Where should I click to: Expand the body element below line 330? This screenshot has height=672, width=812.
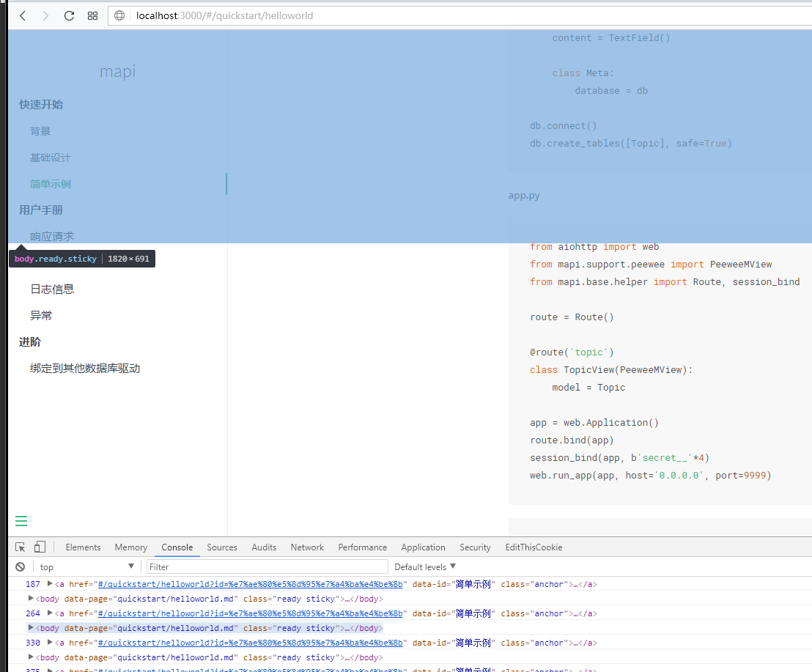pyautogui.click(x=31, y=657)
